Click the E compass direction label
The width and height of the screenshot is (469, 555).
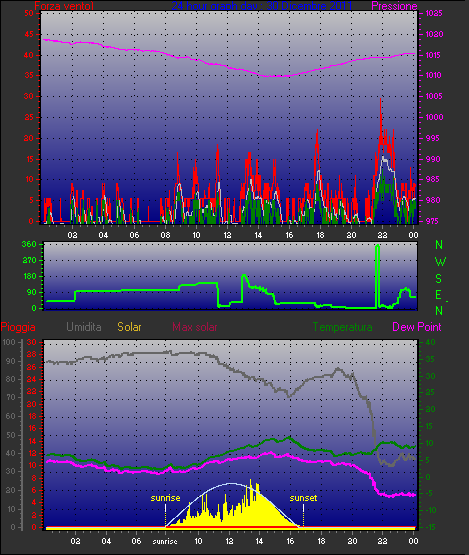coord(438,294)
